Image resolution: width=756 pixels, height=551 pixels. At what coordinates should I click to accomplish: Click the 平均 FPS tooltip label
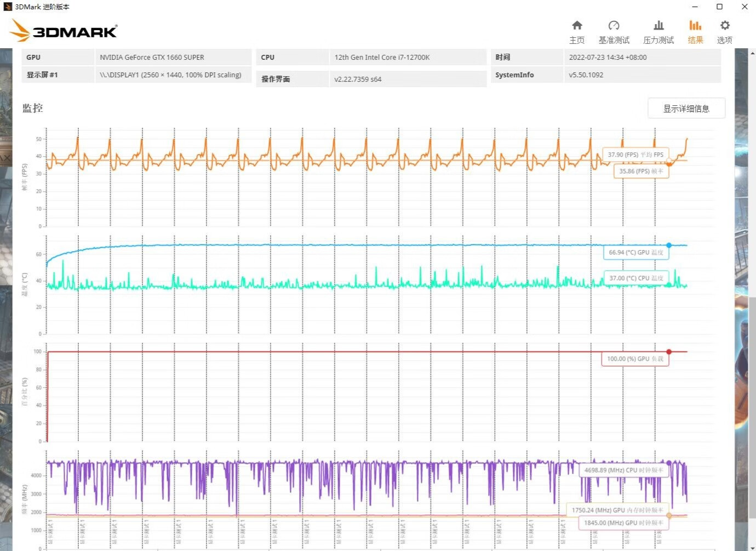635,155
